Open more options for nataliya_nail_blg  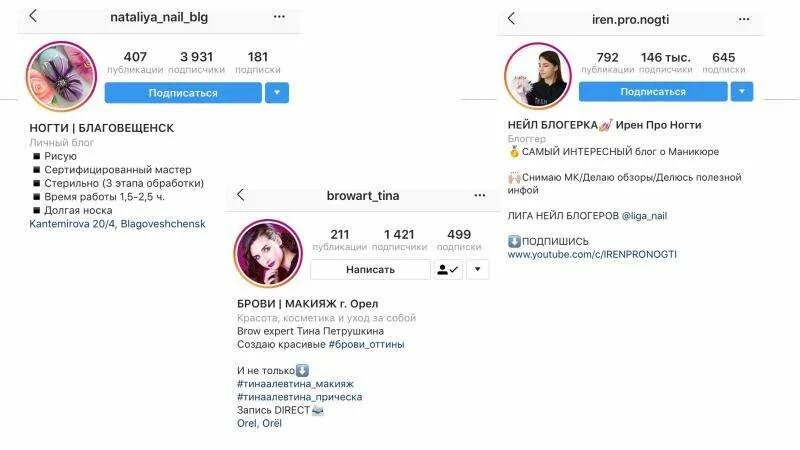tap(279, 16)
